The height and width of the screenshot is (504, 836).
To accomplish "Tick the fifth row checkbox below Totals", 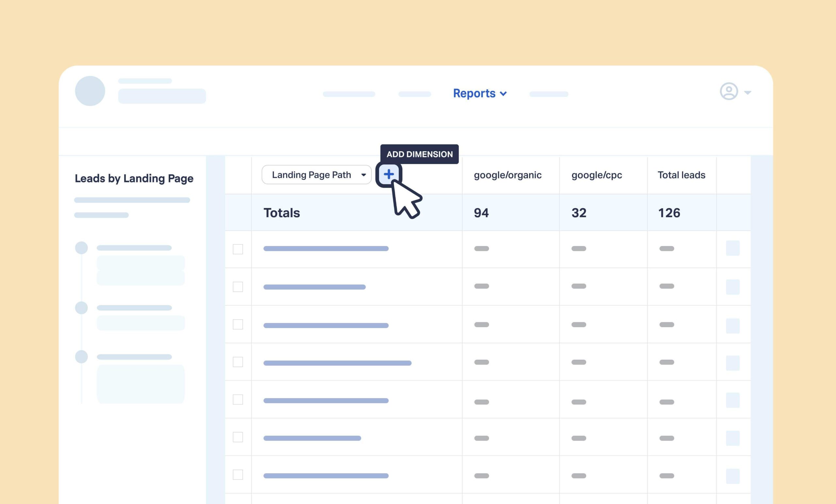I will click(x=238, y=400).
